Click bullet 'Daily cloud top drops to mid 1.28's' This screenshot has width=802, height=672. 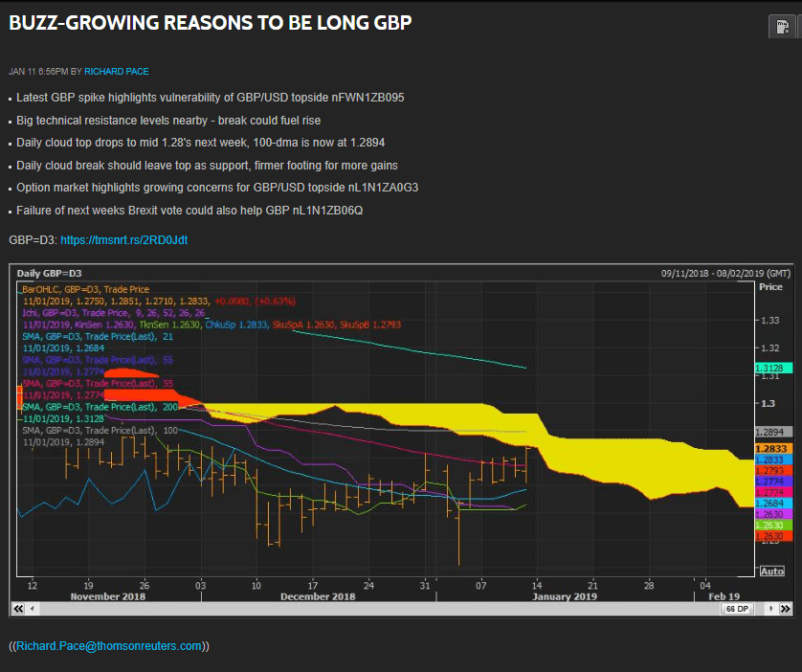[201, 143]
